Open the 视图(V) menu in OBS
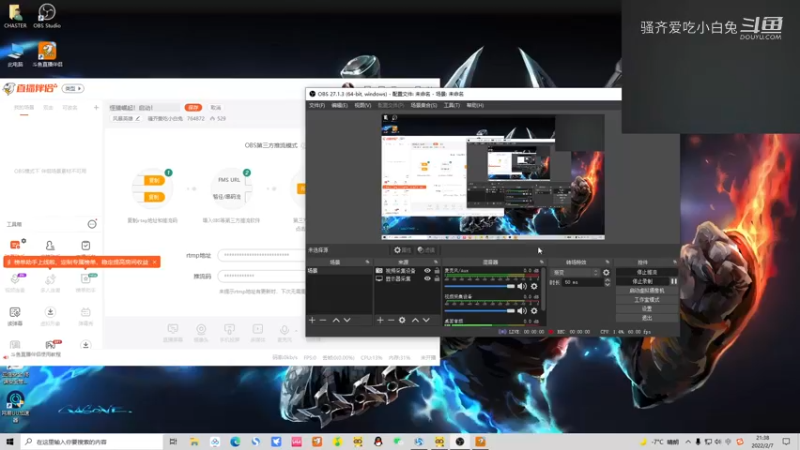Viewport: 800px width, 450px height. point(363,105)
